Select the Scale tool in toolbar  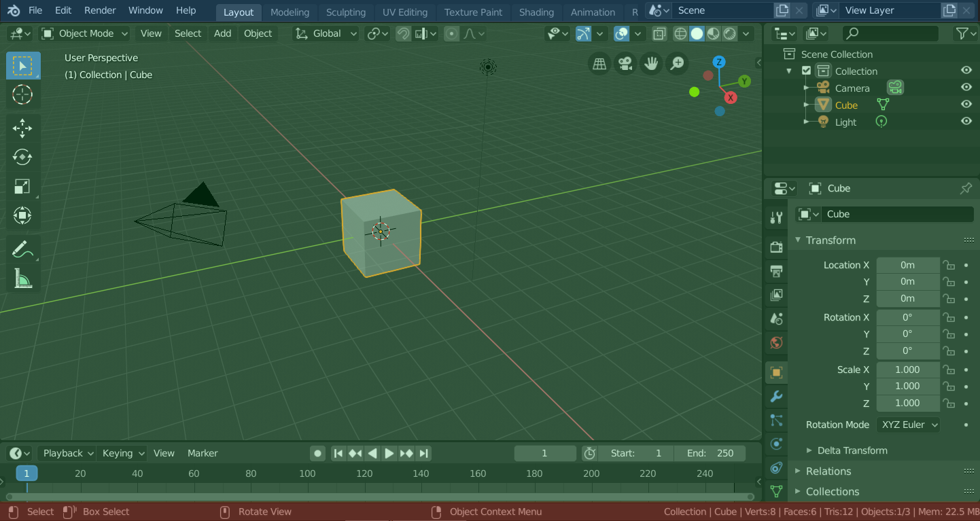tap(22, 186)
